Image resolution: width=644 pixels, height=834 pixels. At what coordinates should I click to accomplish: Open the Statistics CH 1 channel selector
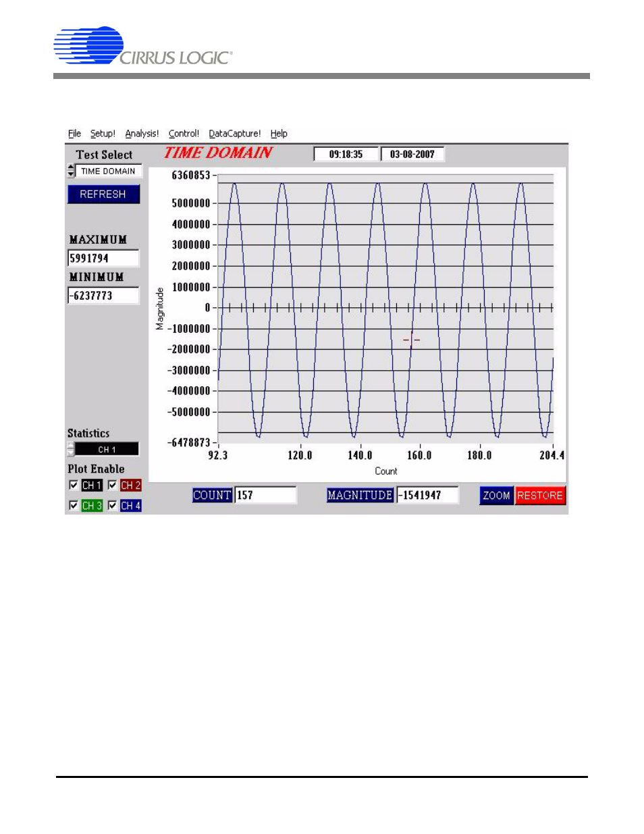(107, 450)
